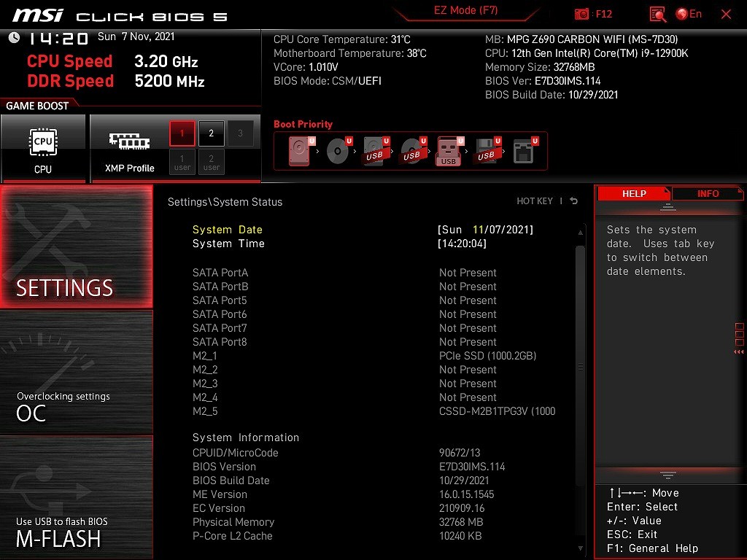
Task: Open the SETTINGS menu panel
Action: (76, 246)
